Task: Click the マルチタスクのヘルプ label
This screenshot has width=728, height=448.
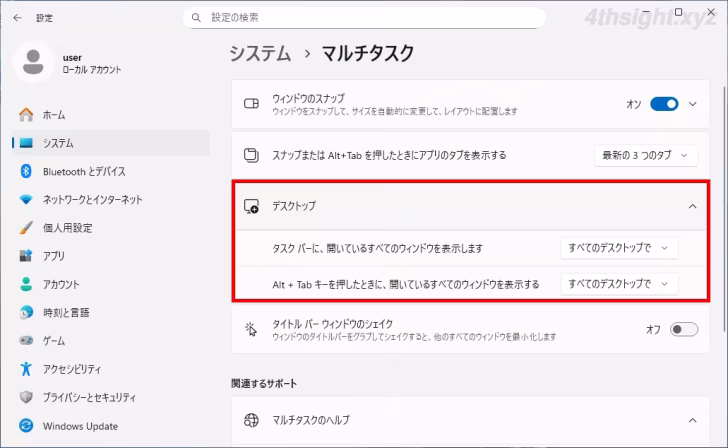Action: click(311, 420)
